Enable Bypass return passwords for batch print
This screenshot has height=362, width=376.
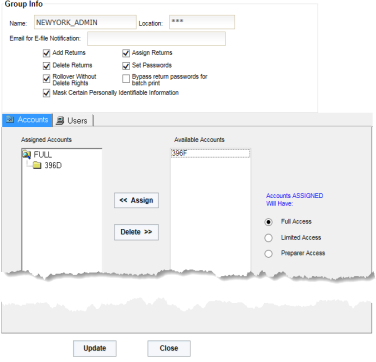point(126,79)
